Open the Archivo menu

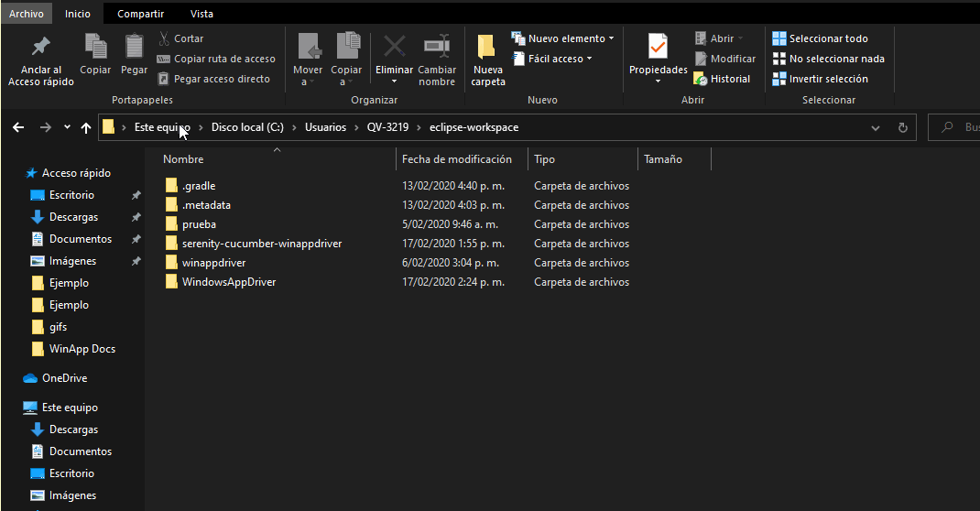pyautogui.click(x=27, y=14)
